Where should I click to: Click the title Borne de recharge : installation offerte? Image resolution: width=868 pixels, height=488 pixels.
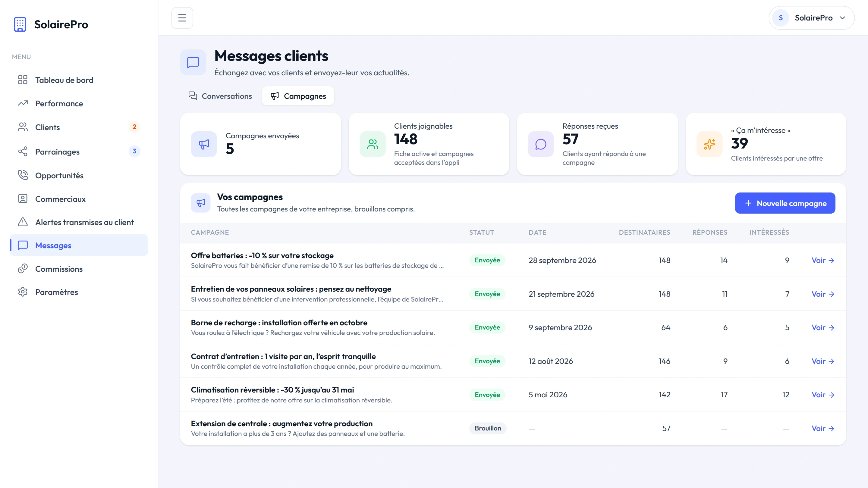click(279, 323)
